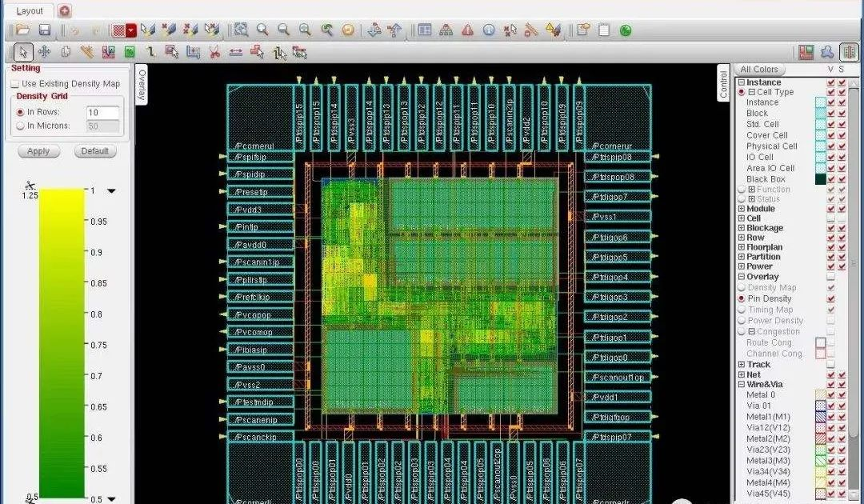Open the red pattern dropdown arrow
The height and width of the screenshot is (504, 864).
(131, 31)
